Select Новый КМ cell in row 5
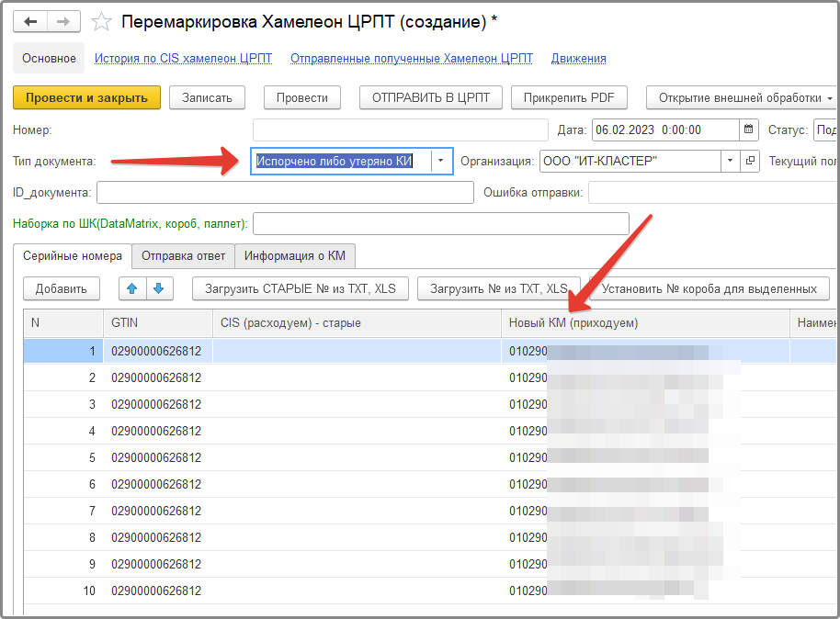This screenshot has height=619, width=840. click(645, 457)
